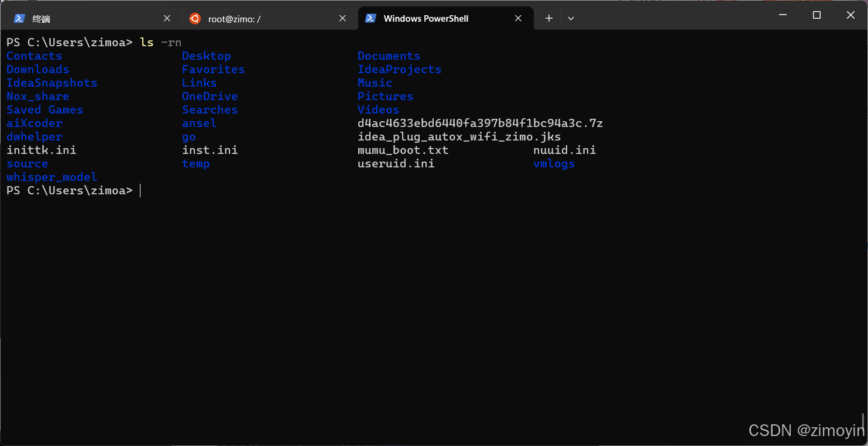
Task: Click the useruid.ini file name
Action: click(x=396, y=164)
